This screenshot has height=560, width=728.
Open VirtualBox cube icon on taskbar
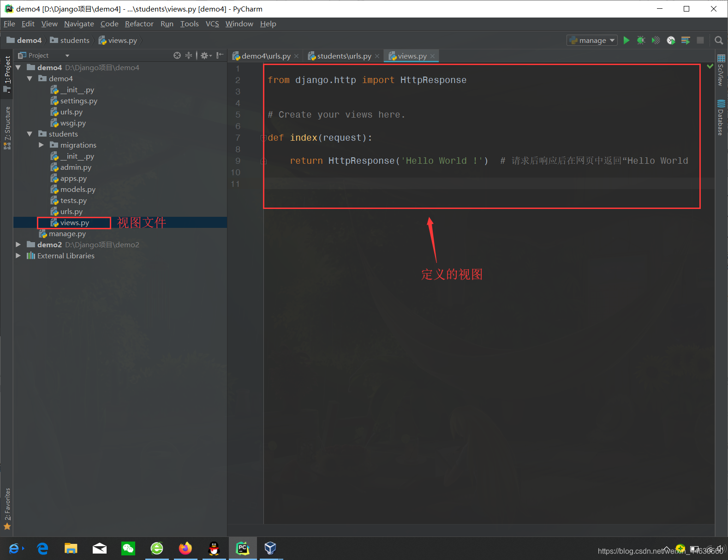pyautogui.click(x=270, y=548)
